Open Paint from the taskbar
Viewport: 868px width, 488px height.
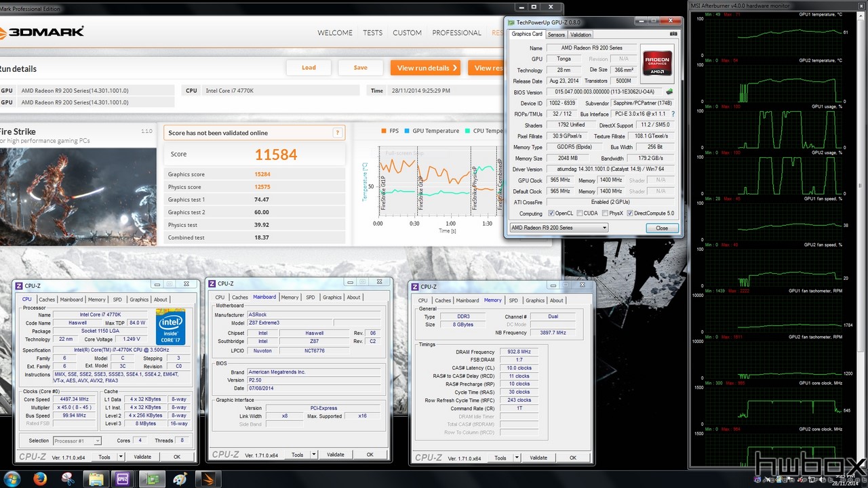point(180,479)
